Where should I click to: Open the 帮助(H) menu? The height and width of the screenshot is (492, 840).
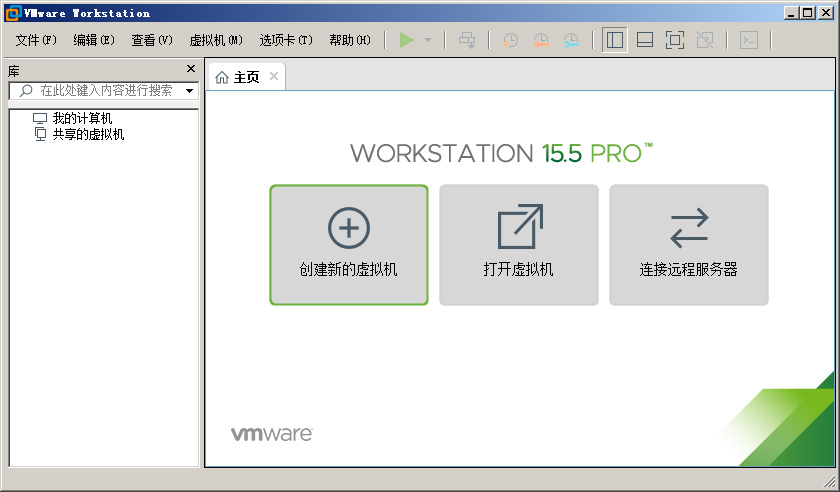click(x=350, y=40)
